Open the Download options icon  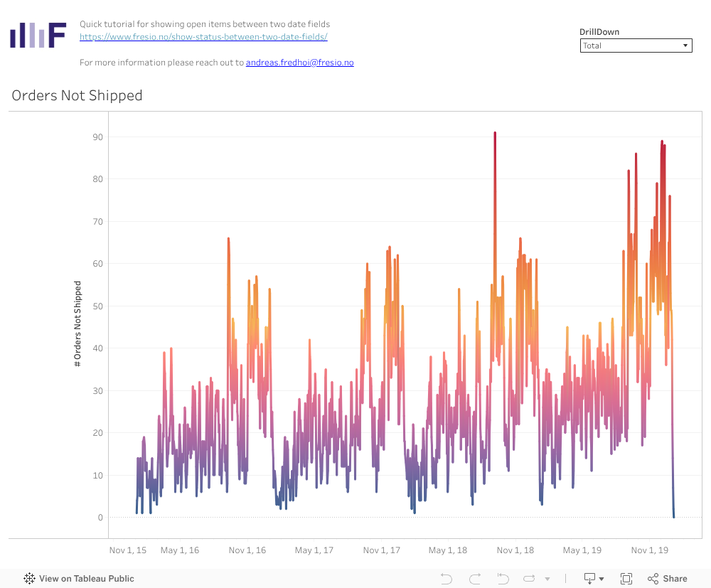tap(593, 579)
